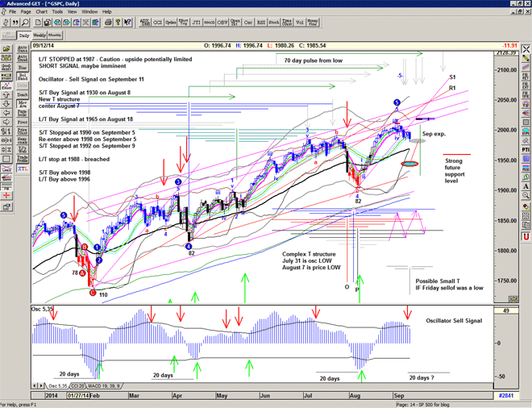This screenshot has width=532, height=408.
Task: Switch chart to the Weekly timeframe
Action: (39, 35)
